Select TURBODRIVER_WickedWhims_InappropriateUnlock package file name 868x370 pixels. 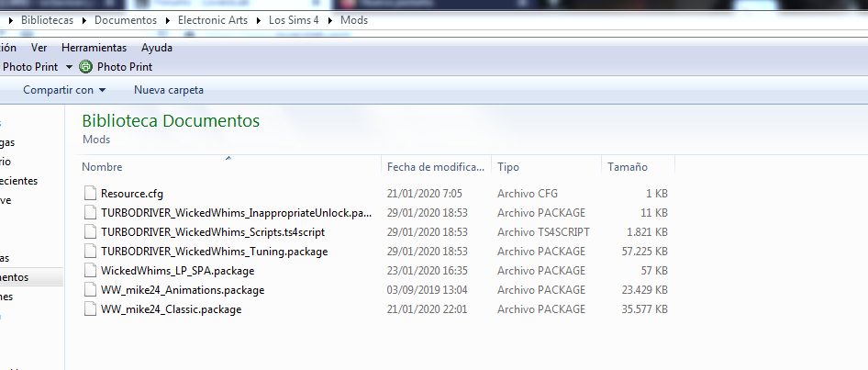[237, 213]
